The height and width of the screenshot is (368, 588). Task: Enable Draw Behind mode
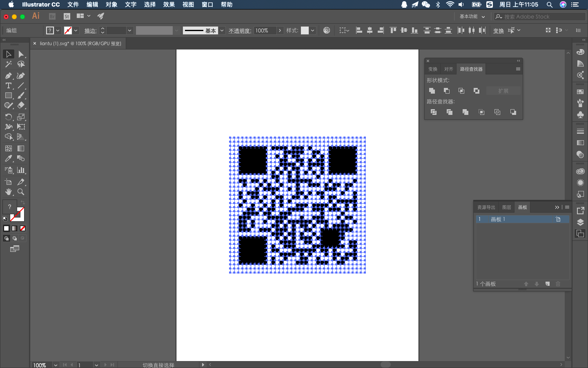click(14, 238)
